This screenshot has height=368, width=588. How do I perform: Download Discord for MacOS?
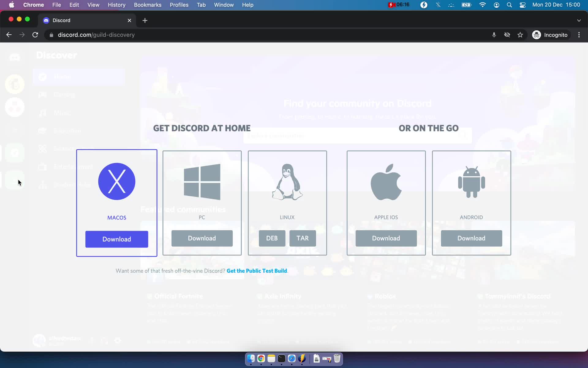(117, 239)
